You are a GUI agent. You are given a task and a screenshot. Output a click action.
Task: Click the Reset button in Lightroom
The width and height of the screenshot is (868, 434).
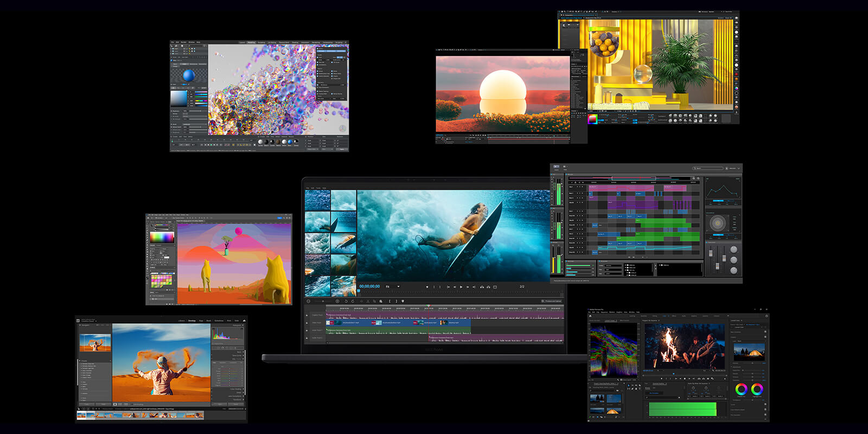236,404
